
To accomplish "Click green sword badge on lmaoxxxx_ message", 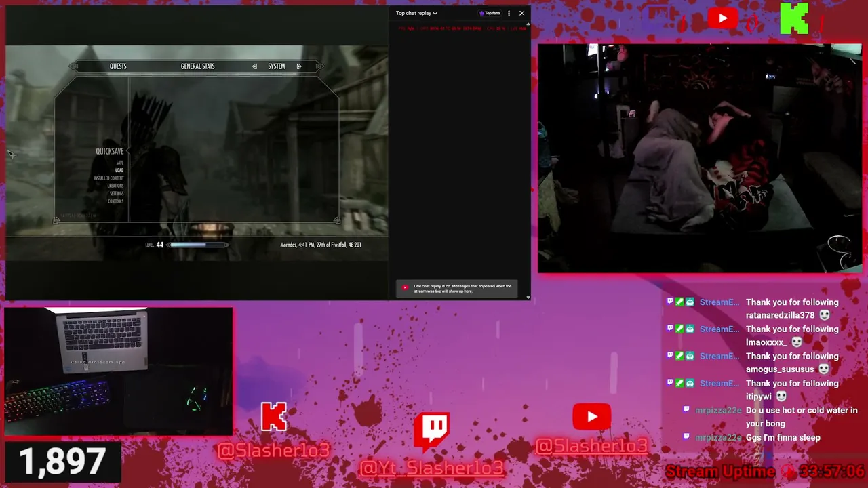I will [x=679, y=329].
